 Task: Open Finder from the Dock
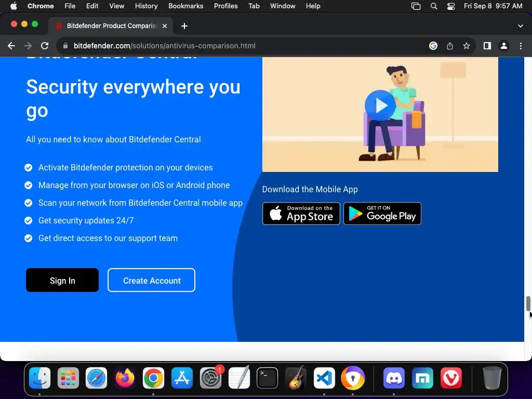pos(39,378)
